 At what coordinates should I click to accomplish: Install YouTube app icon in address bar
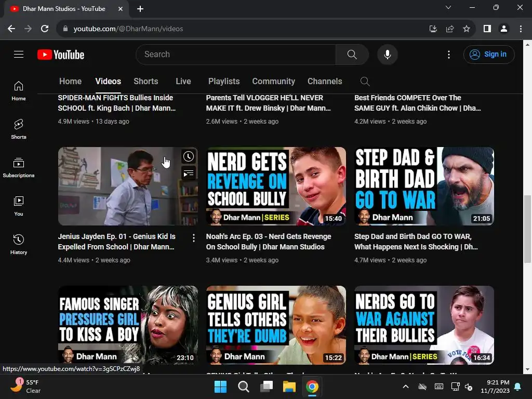coord(433,29)
